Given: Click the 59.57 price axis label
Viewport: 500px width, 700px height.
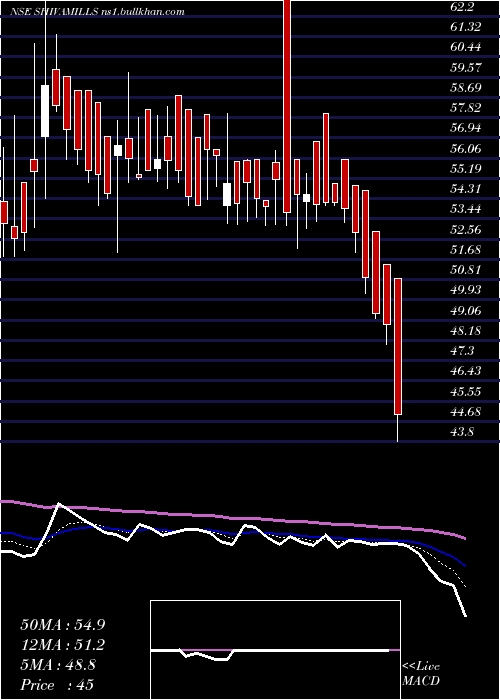Looking at the screenshot, I should click(x=465, y=67).
